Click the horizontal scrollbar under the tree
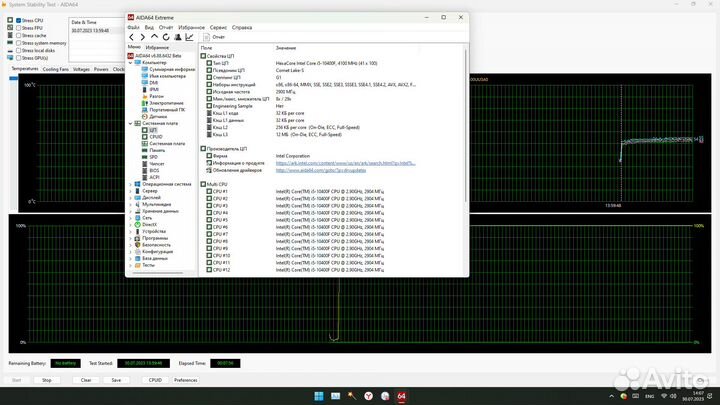 (x=158, y=273)
